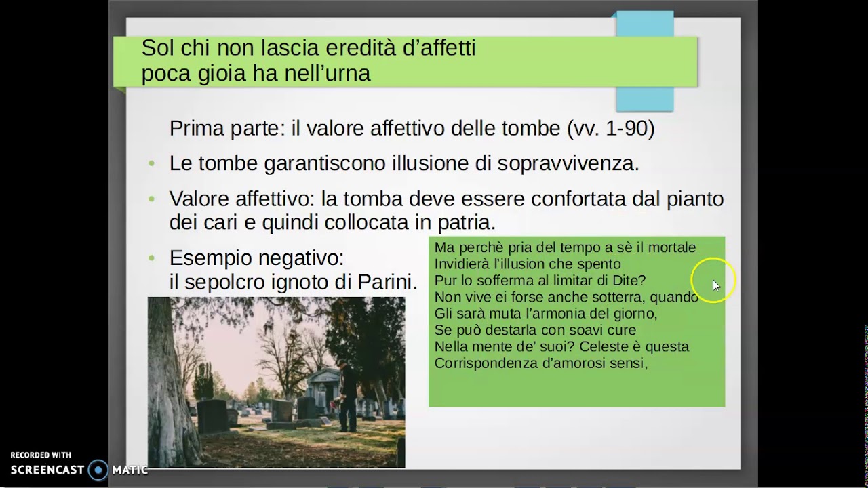Click the cemetery photo on the slide
This screenshot has height=488, width=868.
[276, 382]
